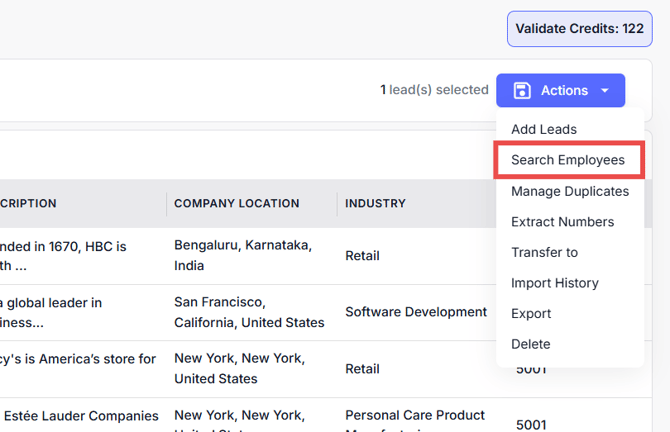This screenshot has height=432, width=670.
Task: Click the Retail cell in the Bengaluru row
Action: (362, 255)
